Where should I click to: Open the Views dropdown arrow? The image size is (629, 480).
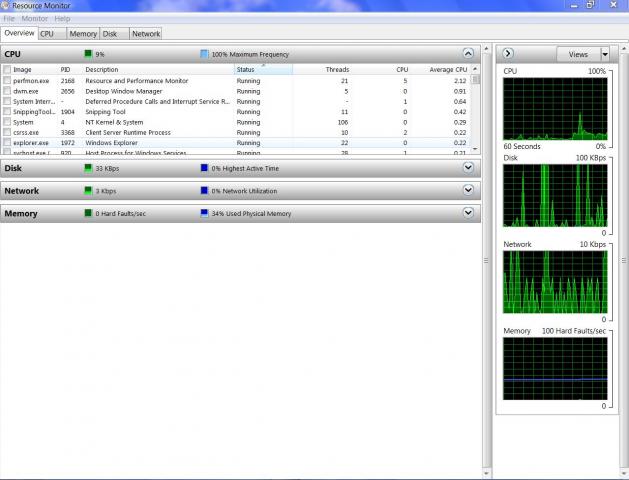click(605, 54)
